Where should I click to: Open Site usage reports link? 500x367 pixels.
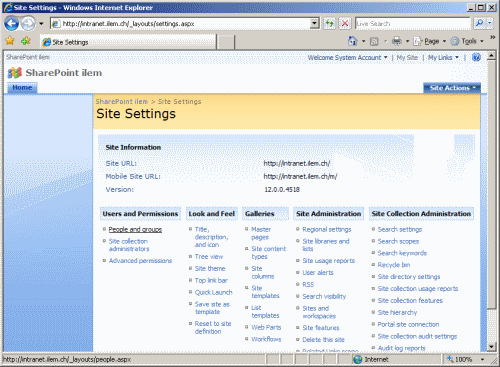(328, 261)
